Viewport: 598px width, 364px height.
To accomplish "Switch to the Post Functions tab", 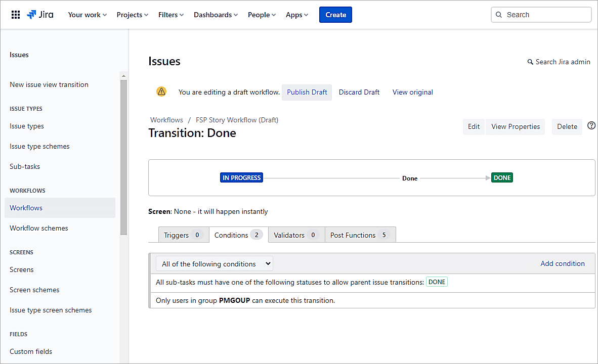I will 360,235.
